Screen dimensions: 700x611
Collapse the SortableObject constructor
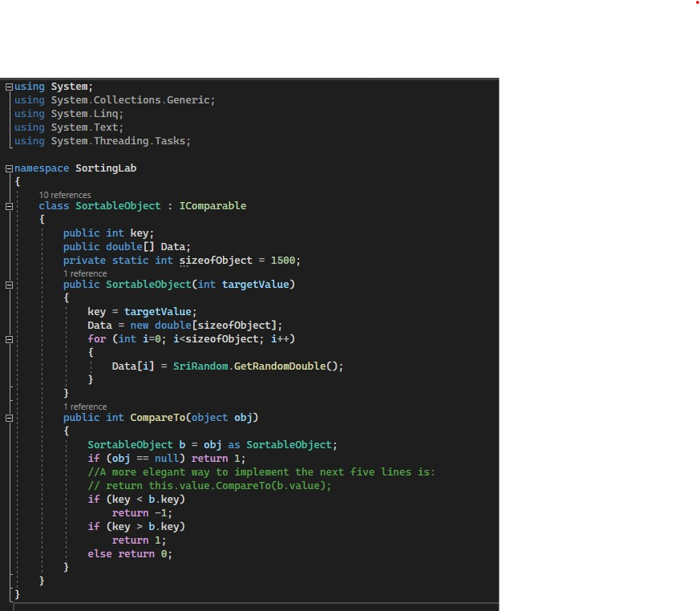tap(7, 284)
